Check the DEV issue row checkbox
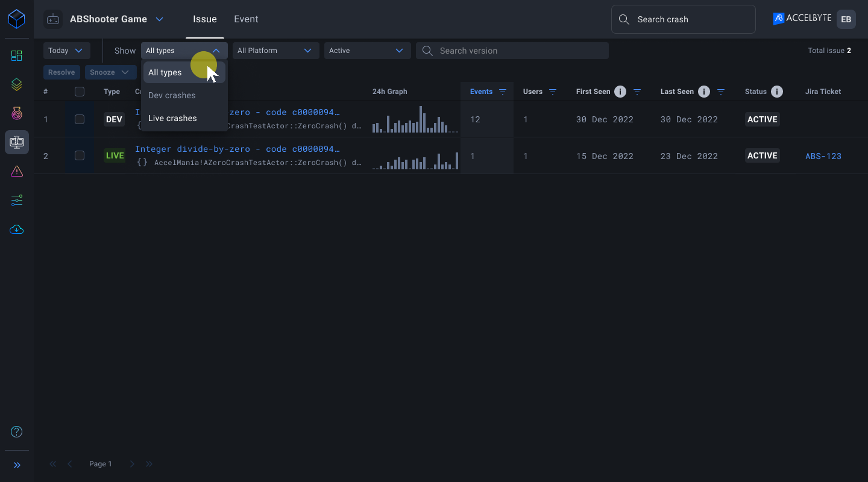 [x=80, y=119]
